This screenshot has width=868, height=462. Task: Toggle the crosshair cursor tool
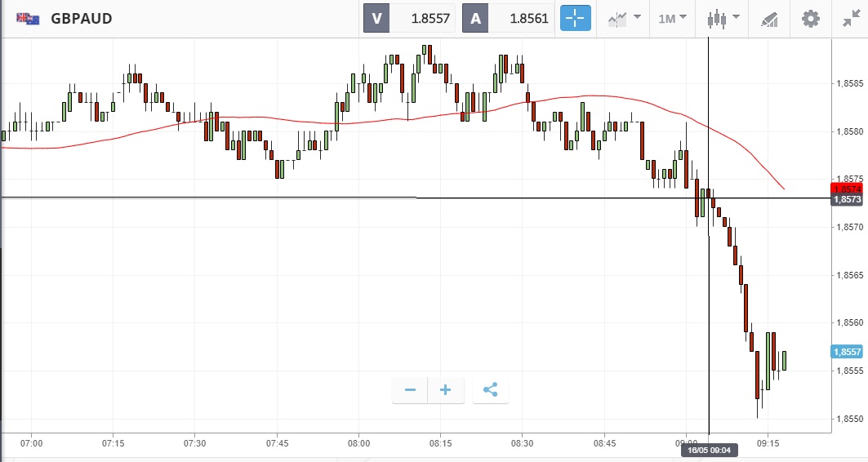[x=575, y=18]
